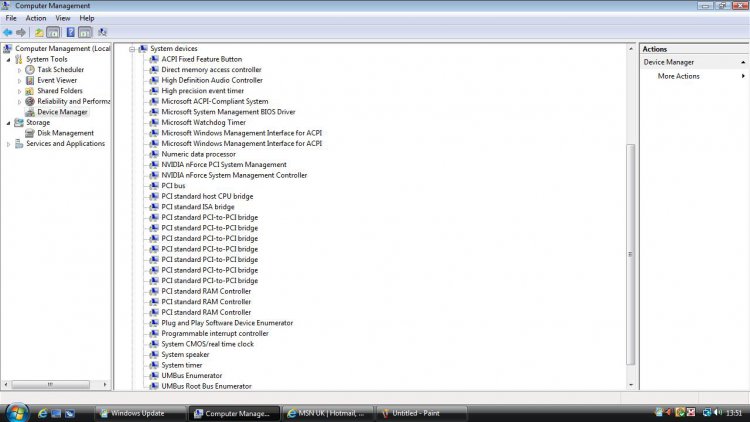The width and height of the screenshot is (750, 422).
Task: Select UMBus Root Bus Enumerator
Action: (x=206, y=386)
